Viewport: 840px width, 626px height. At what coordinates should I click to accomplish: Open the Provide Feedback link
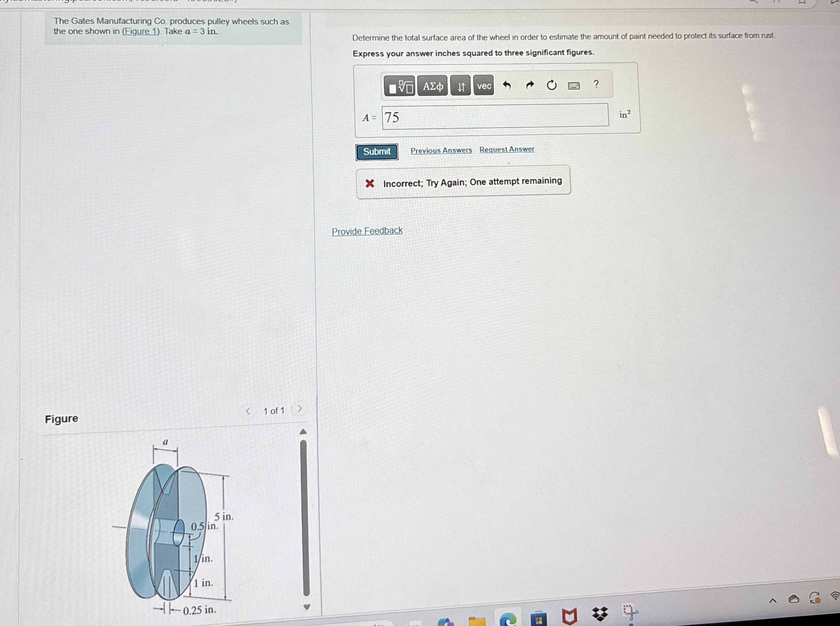click(367, 231)
